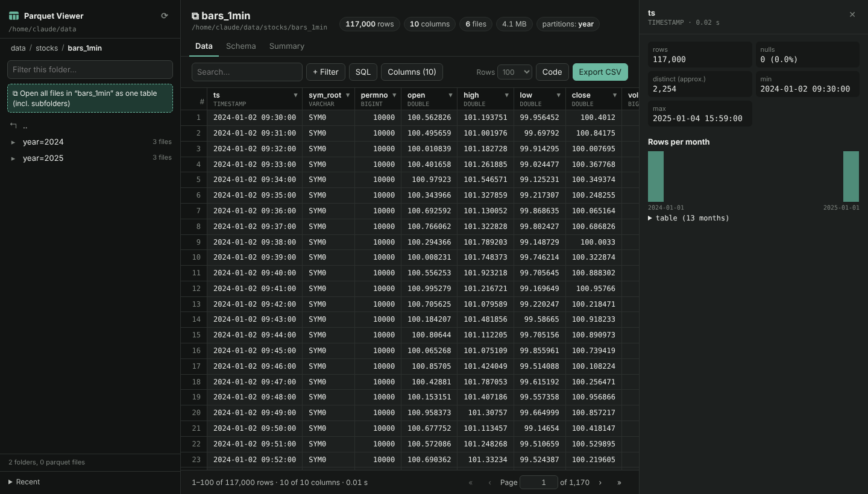Open the open column menu arrow
This screenshot has height=494, width=868.
pos(450,95)
